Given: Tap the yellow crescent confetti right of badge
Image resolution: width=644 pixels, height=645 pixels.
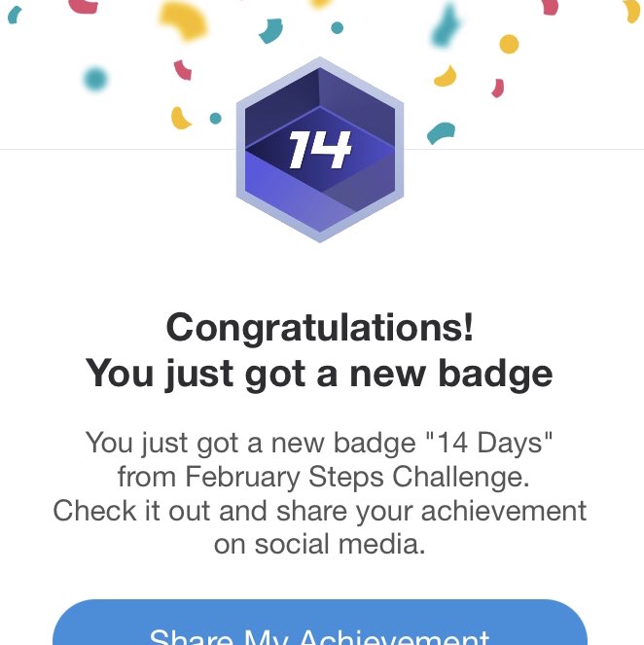Looking at the screenshot, I should click(x=446, y=76).
